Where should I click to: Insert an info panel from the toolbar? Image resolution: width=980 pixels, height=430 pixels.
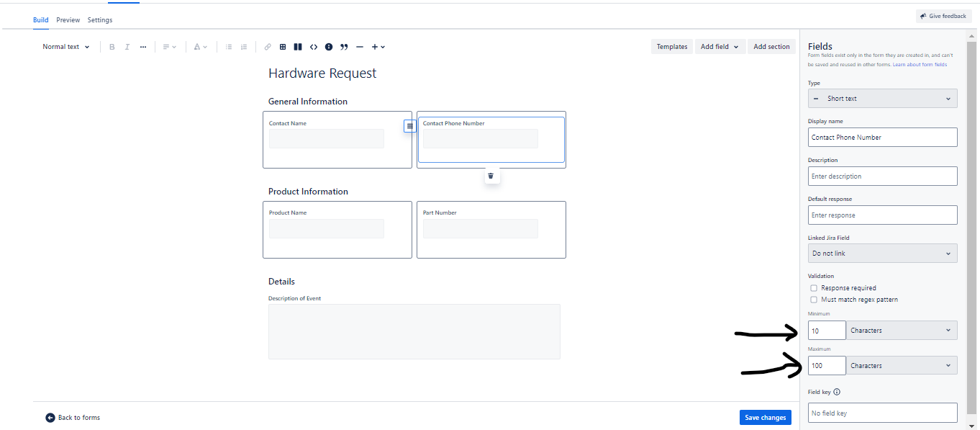click(x=328, y=46)
